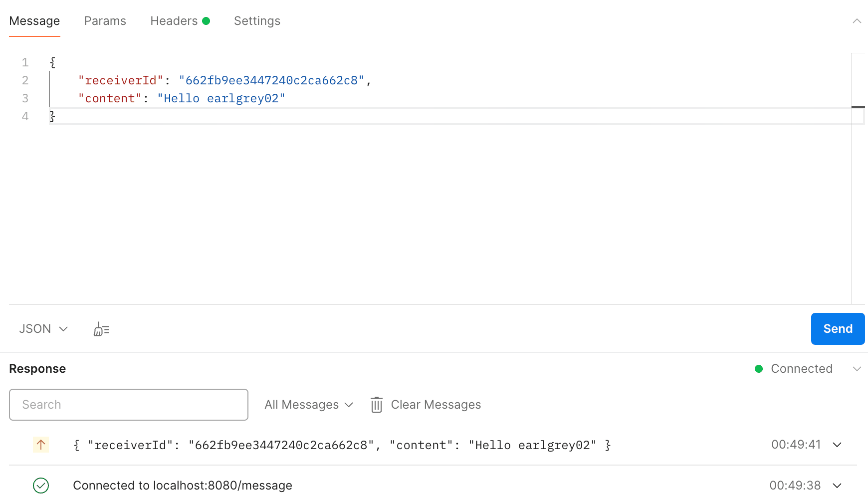
Task: Expand the connection entry at 00:49:38
Action: 838,486
